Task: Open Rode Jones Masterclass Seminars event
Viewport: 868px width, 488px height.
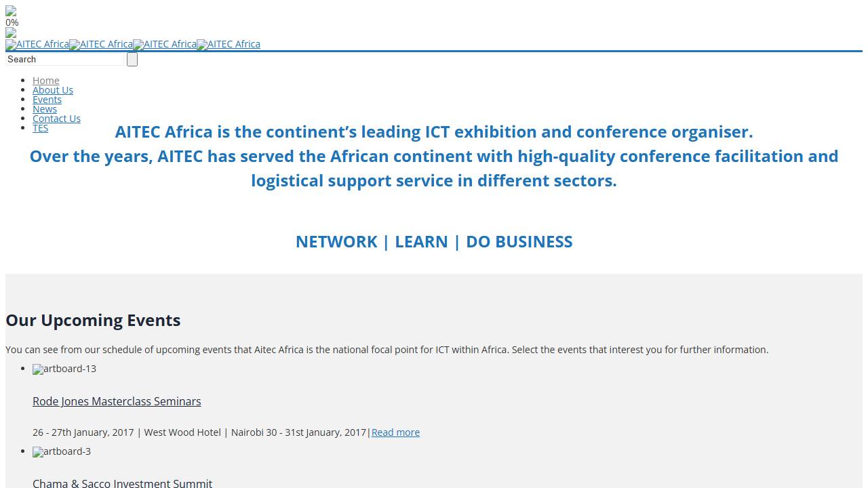Action: 117,401
